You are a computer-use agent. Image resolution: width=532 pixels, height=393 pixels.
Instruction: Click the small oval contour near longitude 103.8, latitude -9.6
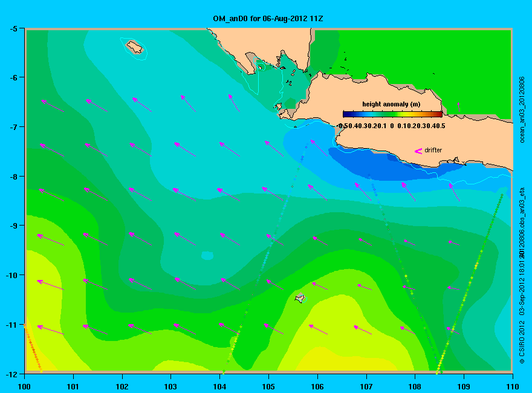coord(207,255)
